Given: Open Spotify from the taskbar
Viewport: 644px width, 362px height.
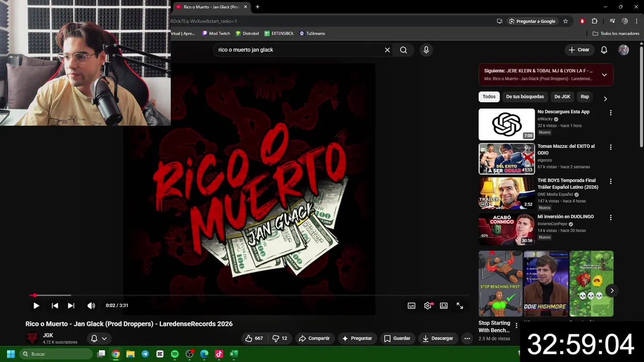Looking at the screenshot, I should click(x=175, y=354).
